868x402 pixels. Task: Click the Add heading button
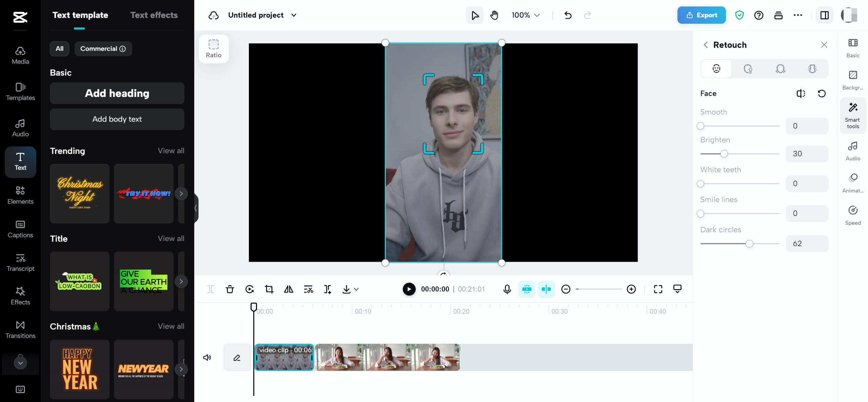pos(117,93)
